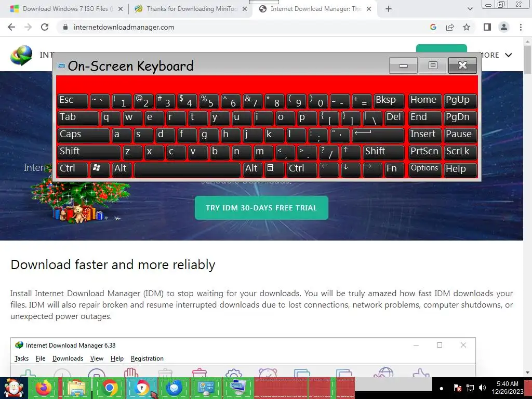This screenshot has height=399, width=532.
Task: Click context menu key on On-Screen Keyboard
Action: click(274, 169)
